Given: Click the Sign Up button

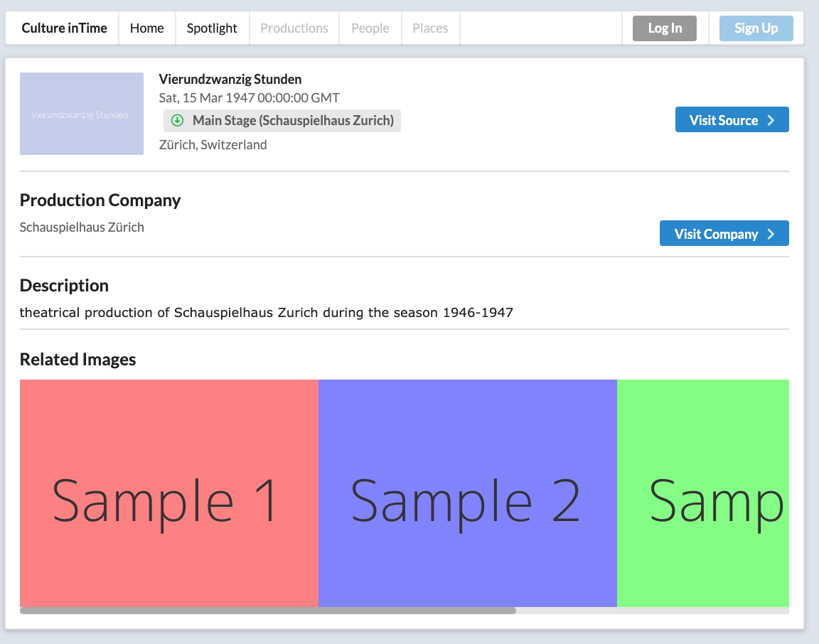Looking at the screenshot, I should point(756,28).
